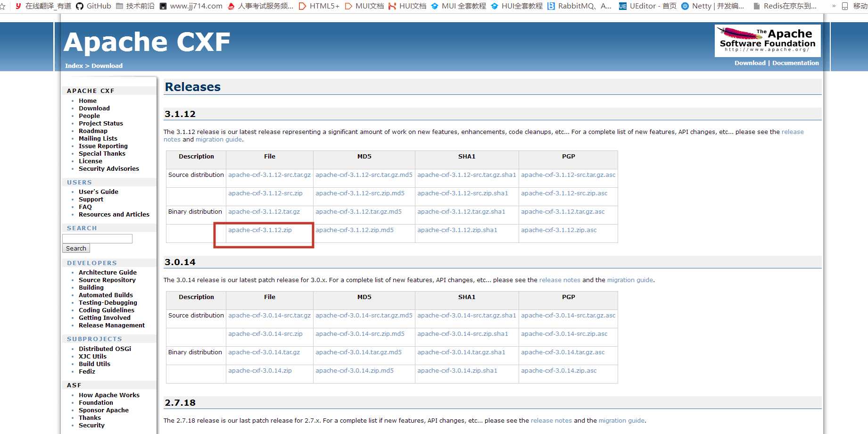Open Mailing Lists sidebar item
The image size is (868, 434).
[x=98, y=138]
